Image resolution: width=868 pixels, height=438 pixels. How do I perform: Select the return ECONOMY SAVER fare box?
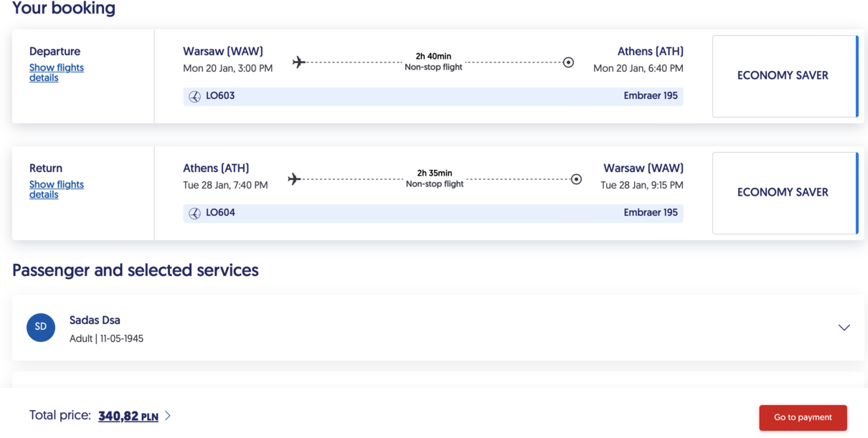click(x=785, y=193)
